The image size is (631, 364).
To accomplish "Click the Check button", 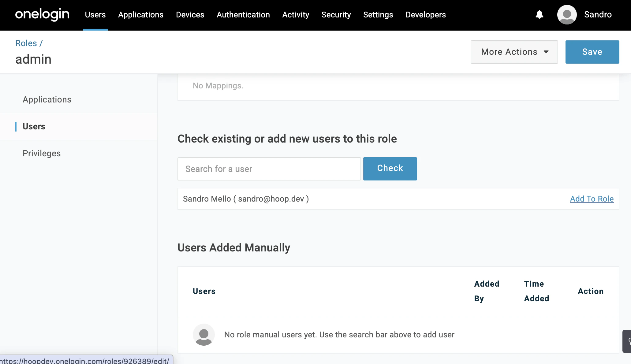I will tap(390, 169).
